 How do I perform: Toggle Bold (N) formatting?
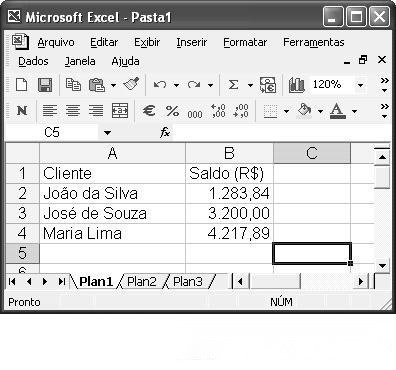tap(22, 110)
